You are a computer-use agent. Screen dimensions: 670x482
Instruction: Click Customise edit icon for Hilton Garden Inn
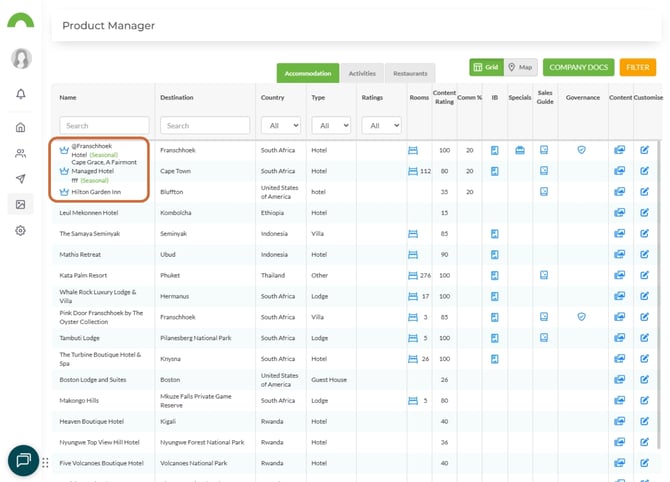tap(645, 191)
